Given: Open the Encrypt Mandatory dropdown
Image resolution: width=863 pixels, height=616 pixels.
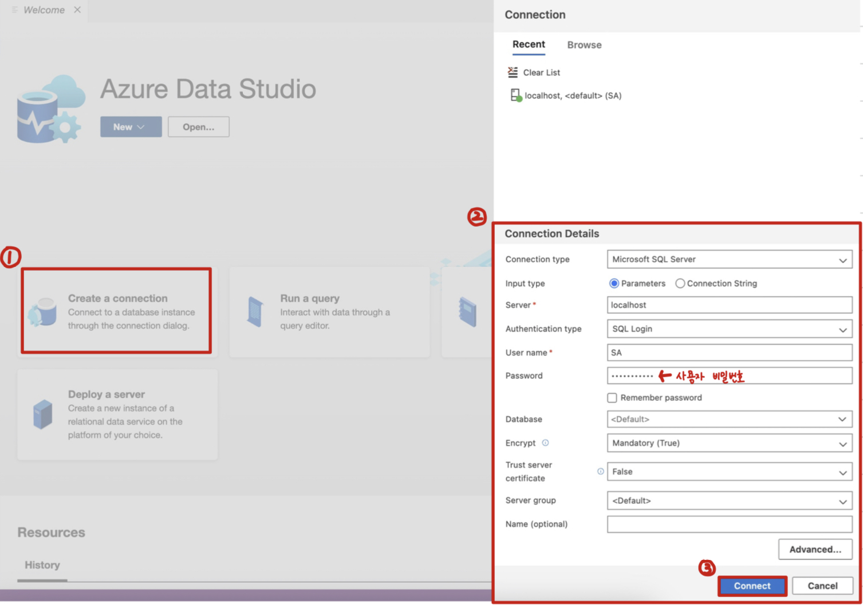Looking at the screenshot, I should click(730, 443).
